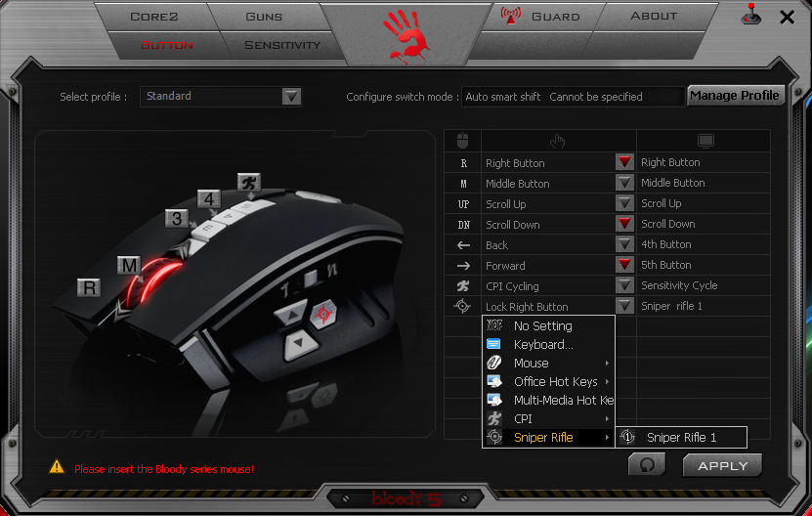Click the 3 label on mouse diagram
812x516 pixels.
click(177, 219)
